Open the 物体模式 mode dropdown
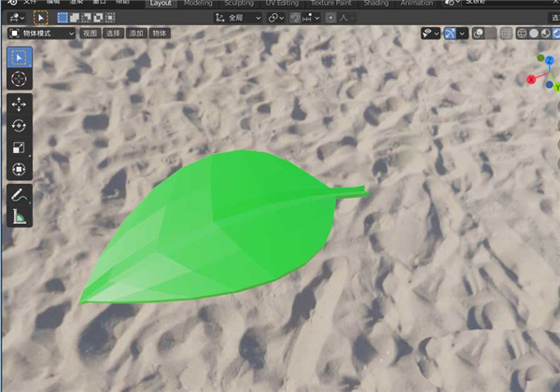The width and height of the screenshot is (560, 392). (42, 34)
